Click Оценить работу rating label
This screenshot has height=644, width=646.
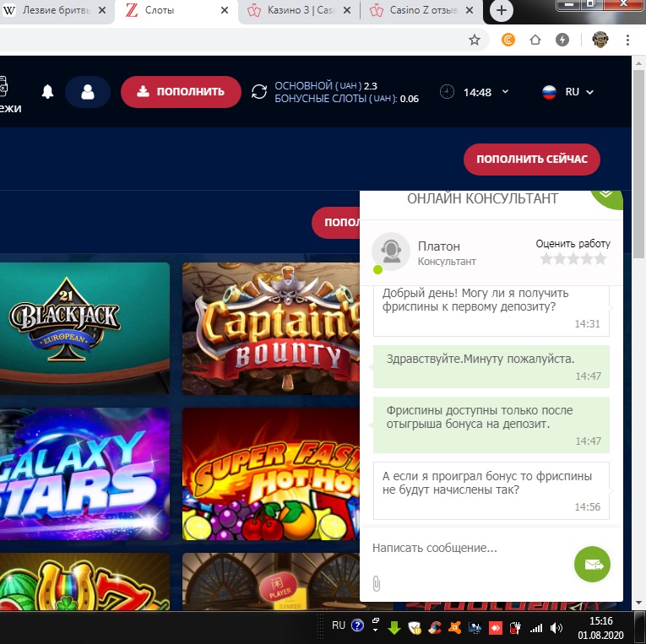pyautogui.click(x=573, y=244)
